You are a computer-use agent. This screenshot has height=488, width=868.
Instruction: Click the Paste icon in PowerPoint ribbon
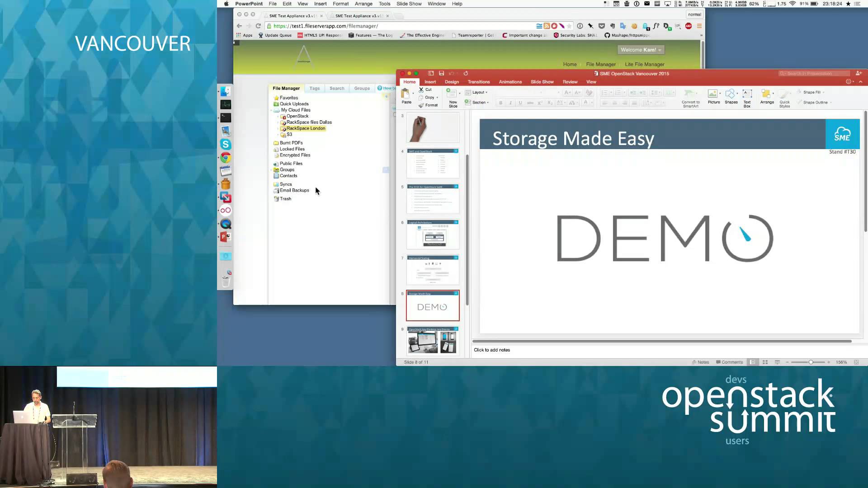(x=406, y=94)
